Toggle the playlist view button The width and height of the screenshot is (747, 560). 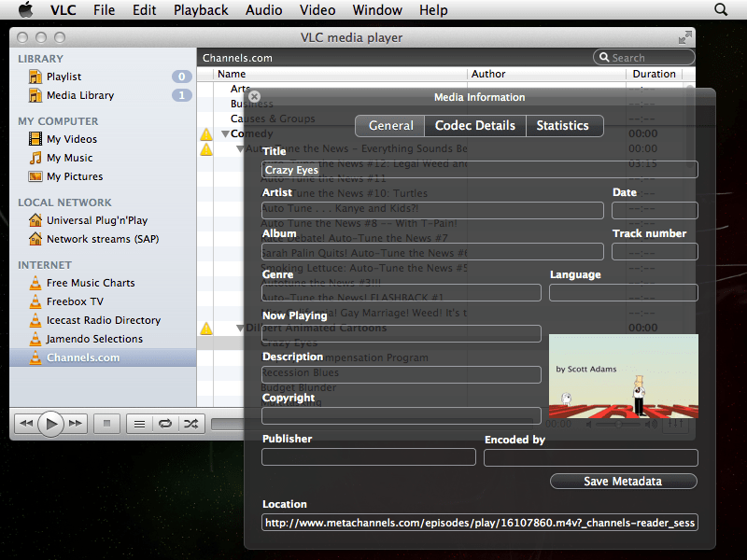point(139,424)
